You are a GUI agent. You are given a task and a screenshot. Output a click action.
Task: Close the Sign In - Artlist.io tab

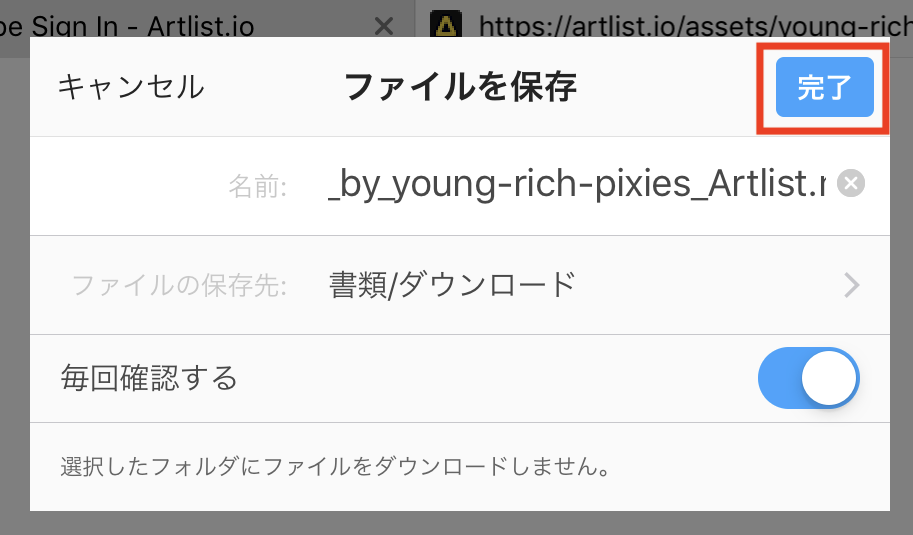click(x=383, y=26)
